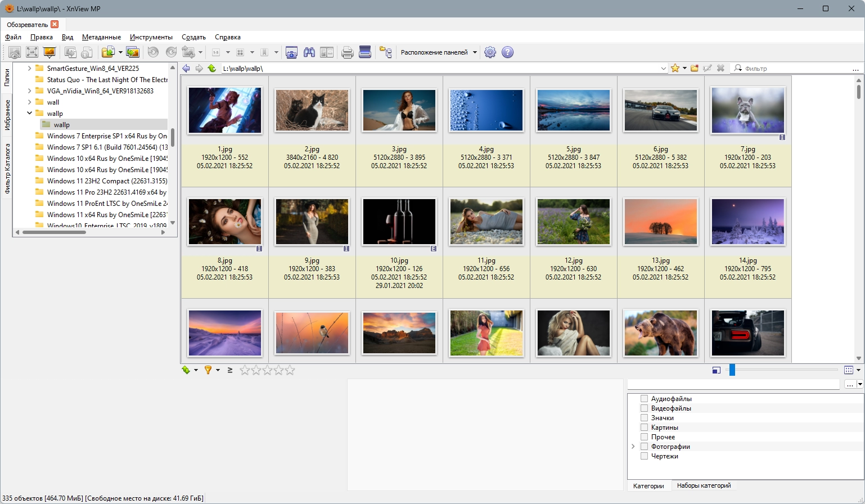This screenshot has height=504, width=865.
Task: Click the toolbar icon with two binoculars' neighbor, the compare panels icon
Action: 327,52
